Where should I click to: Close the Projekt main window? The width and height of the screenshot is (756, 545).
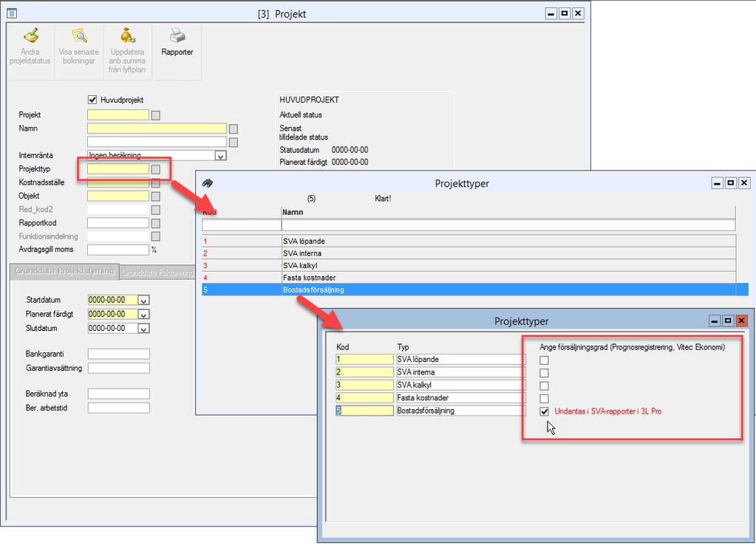(578, 13)
